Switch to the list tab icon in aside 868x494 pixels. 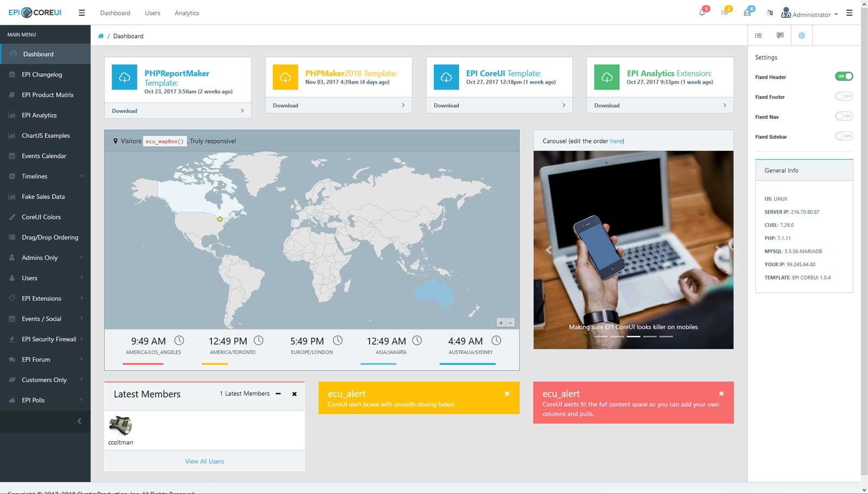758,35
